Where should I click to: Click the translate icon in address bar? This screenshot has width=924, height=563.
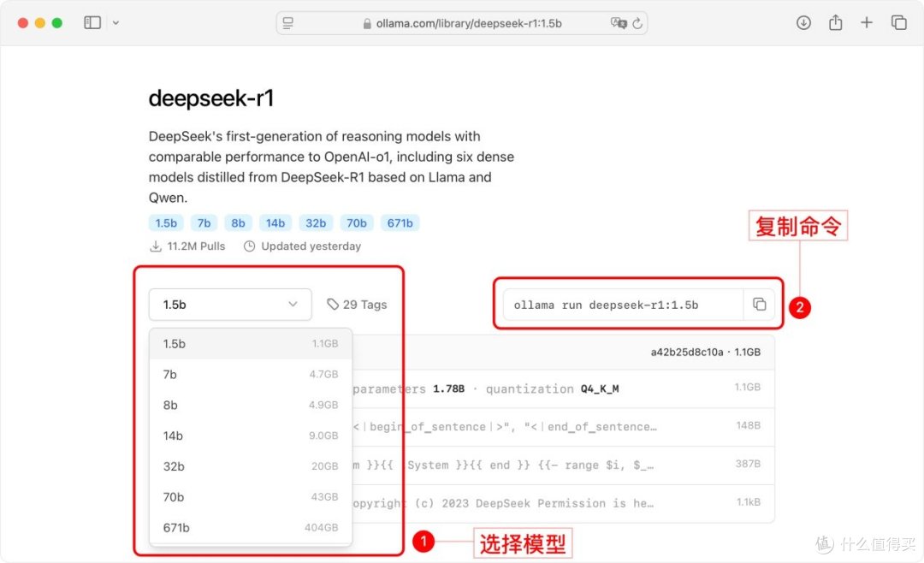pyautogui.click(x=619, y=23)
